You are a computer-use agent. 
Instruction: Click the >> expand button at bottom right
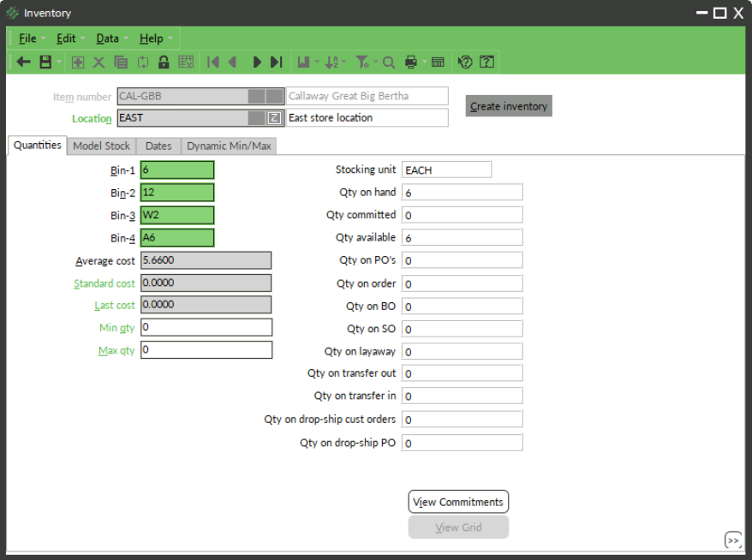pos(733,540)
